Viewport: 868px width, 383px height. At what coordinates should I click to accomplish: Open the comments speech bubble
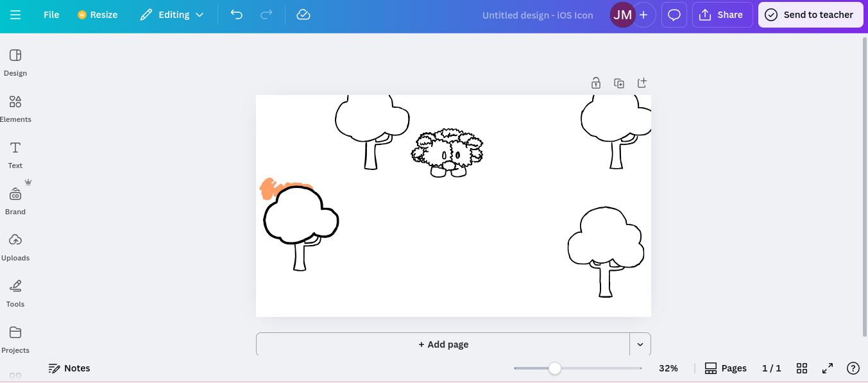[674, 15]
